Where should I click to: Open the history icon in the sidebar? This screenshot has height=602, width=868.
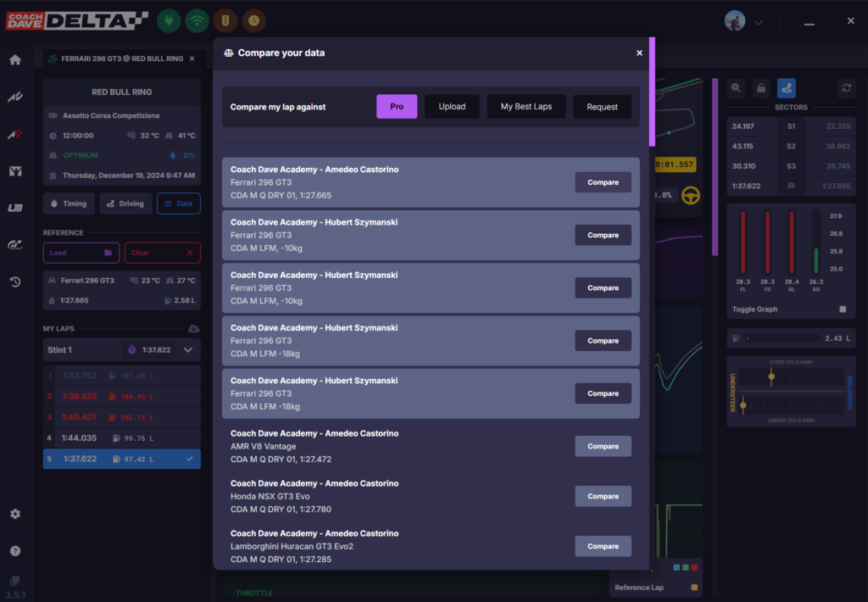point(15,281)
